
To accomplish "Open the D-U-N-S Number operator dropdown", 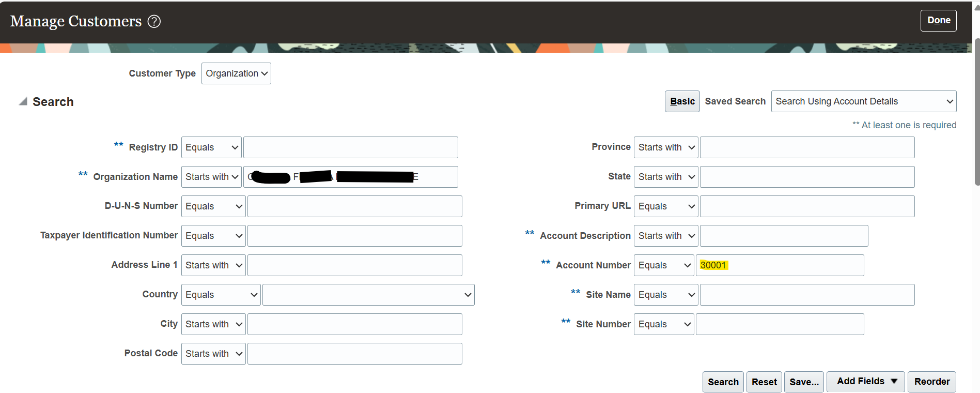I will pos(213,206).
